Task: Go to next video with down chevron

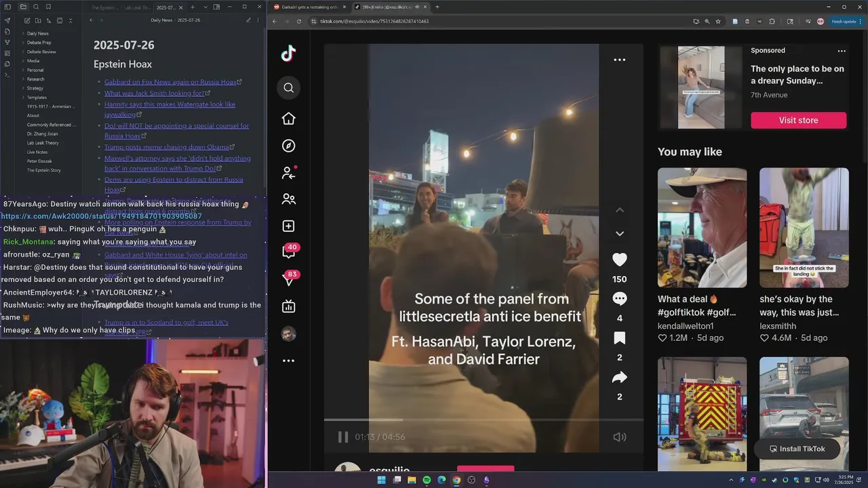Action: click(x=619, y=233)
